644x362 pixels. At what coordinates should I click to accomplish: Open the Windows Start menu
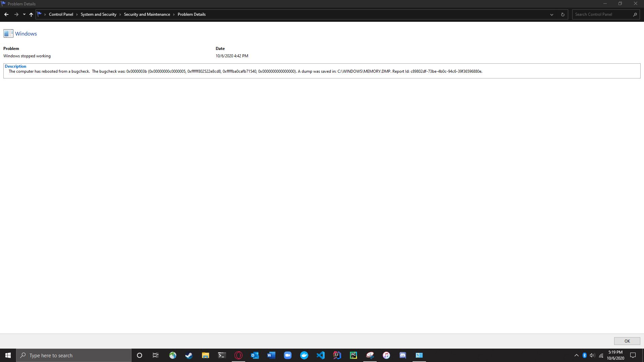(x=8, y=355)
